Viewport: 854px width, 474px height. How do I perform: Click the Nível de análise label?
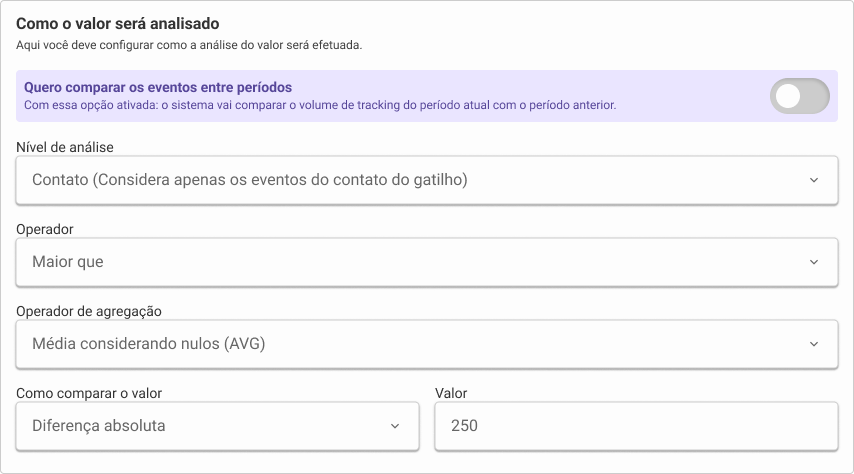65,147
